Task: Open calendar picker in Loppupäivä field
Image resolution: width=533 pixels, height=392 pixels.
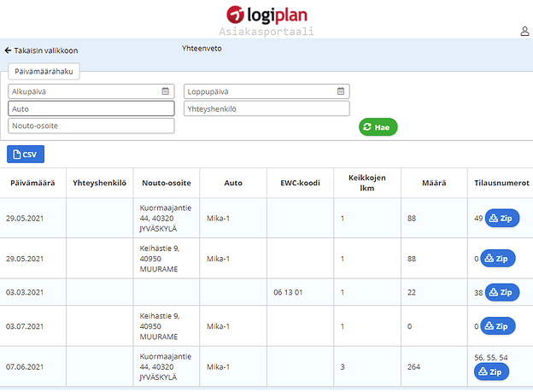Action: [341, 91]
